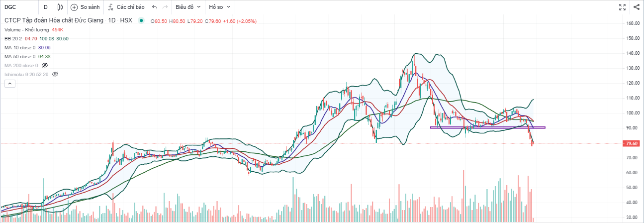Click the purple horizontal support line

pyautogui.click(x=487, y=127)
